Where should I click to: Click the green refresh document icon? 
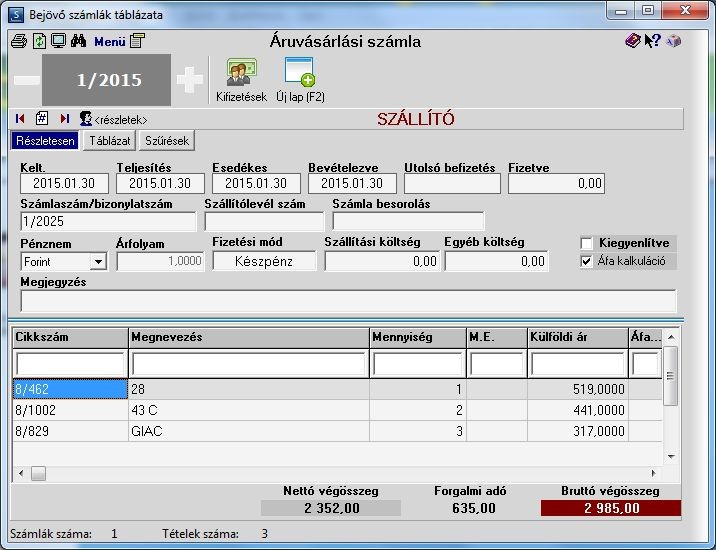[x=39, y=41]
